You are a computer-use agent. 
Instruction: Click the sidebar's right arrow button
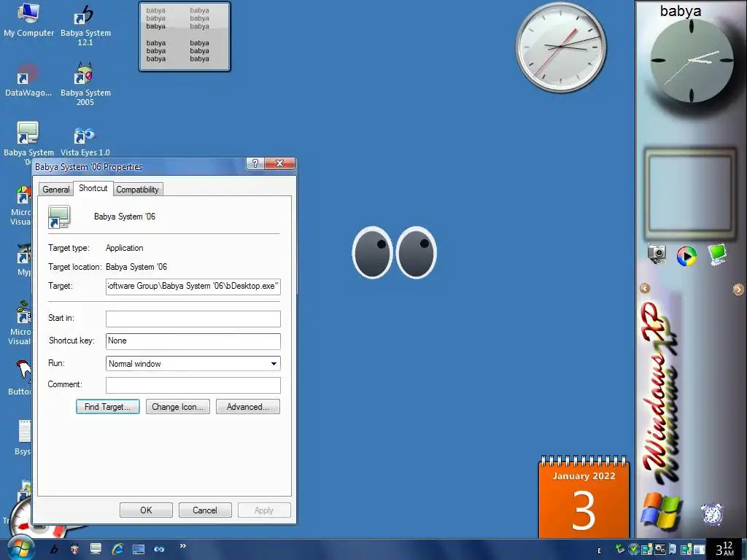click(x=738, y=289)
